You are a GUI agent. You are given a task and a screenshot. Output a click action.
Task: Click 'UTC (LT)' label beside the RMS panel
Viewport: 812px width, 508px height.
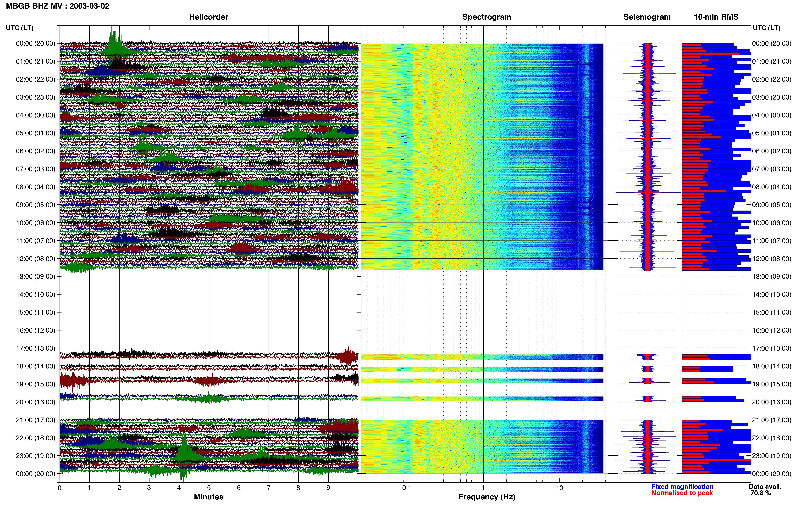(x=766, y=28)
